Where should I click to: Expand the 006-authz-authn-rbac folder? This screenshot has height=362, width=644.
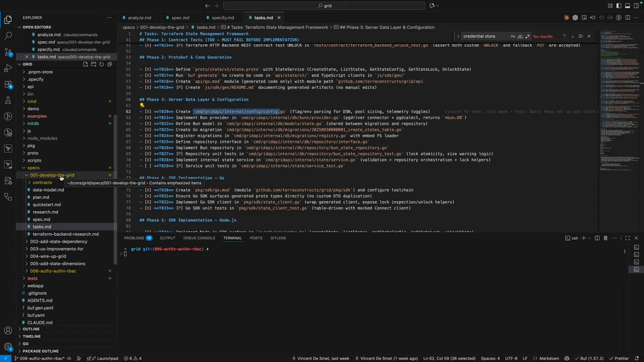point(53,271)
